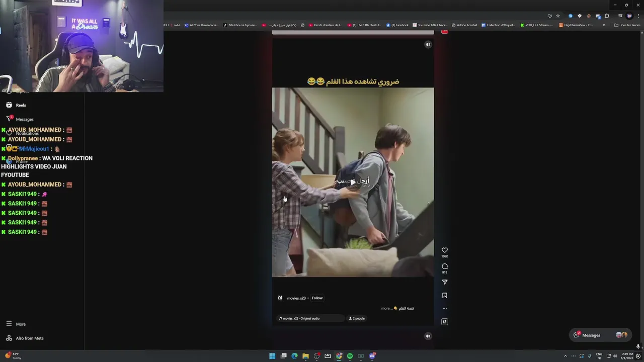Open the clock showing 2:49 PM

click(626, 356)
